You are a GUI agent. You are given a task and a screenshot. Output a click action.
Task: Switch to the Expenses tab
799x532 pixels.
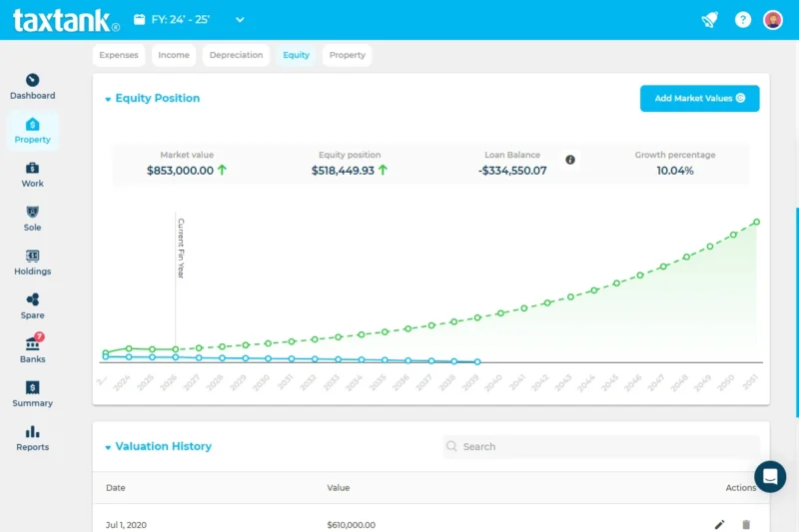click(x=119, y=55)
